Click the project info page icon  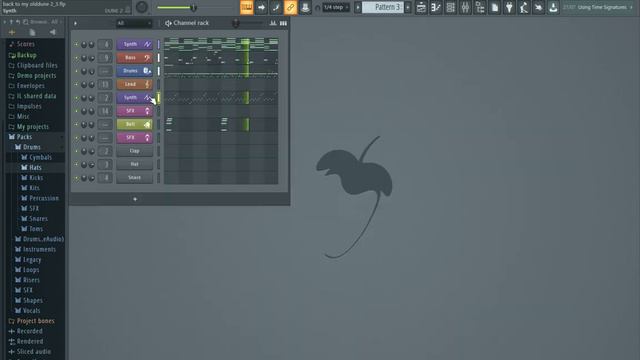pos(495,7)
